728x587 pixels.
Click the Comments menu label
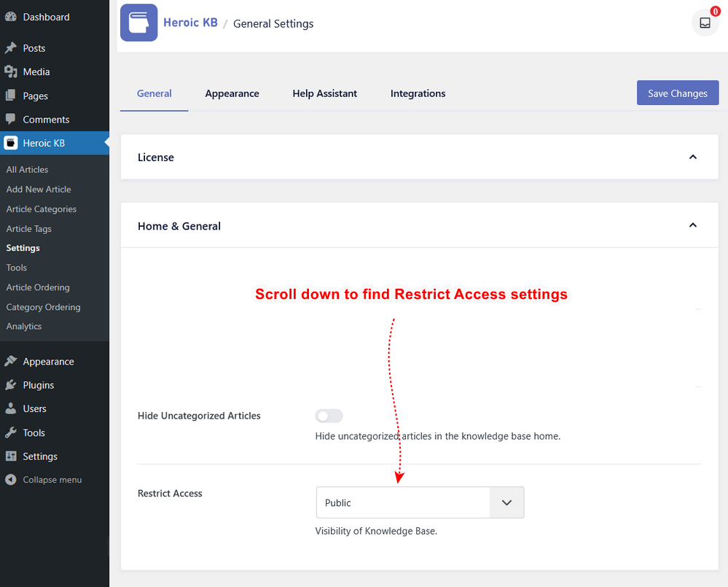tap(46, 120)
